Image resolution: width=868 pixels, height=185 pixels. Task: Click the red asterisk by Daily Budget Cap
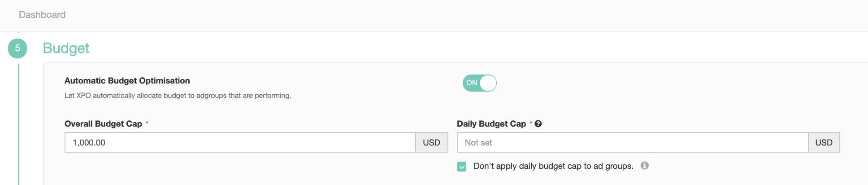pos(531,123)
